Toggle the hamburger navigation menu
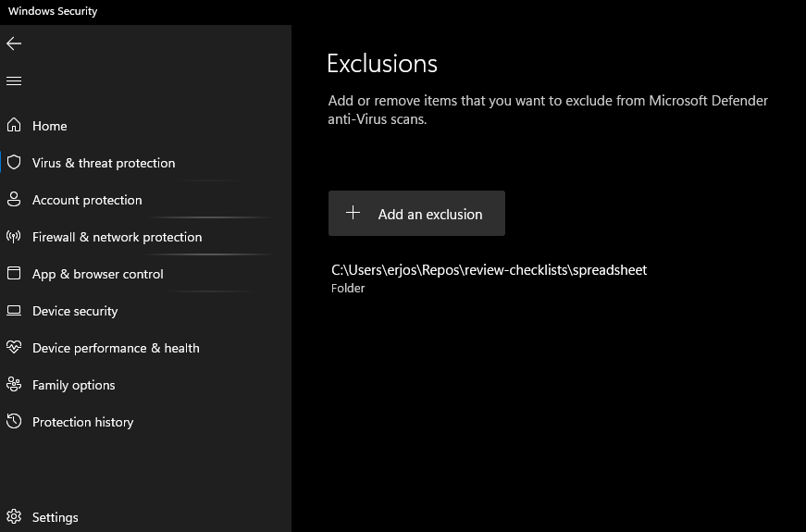This screenshot has width=806, height=532. point(14,80)
